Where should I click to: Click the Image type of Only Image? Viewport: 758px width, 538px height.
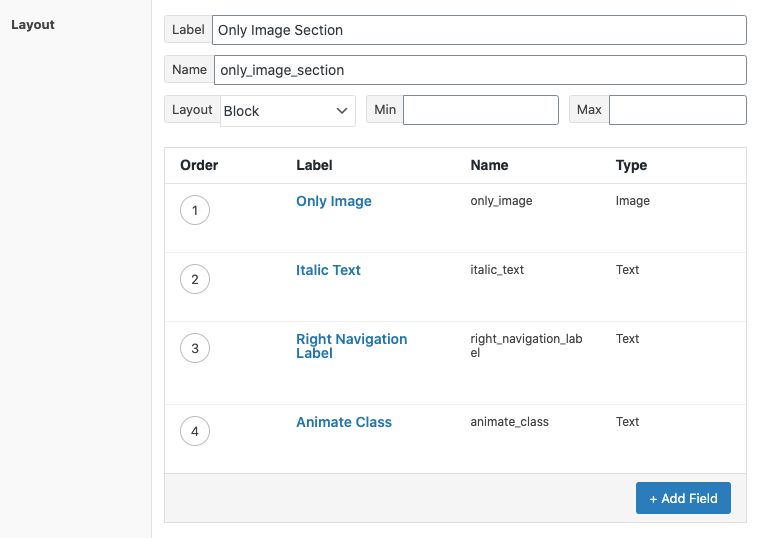[x=633, y=201]
